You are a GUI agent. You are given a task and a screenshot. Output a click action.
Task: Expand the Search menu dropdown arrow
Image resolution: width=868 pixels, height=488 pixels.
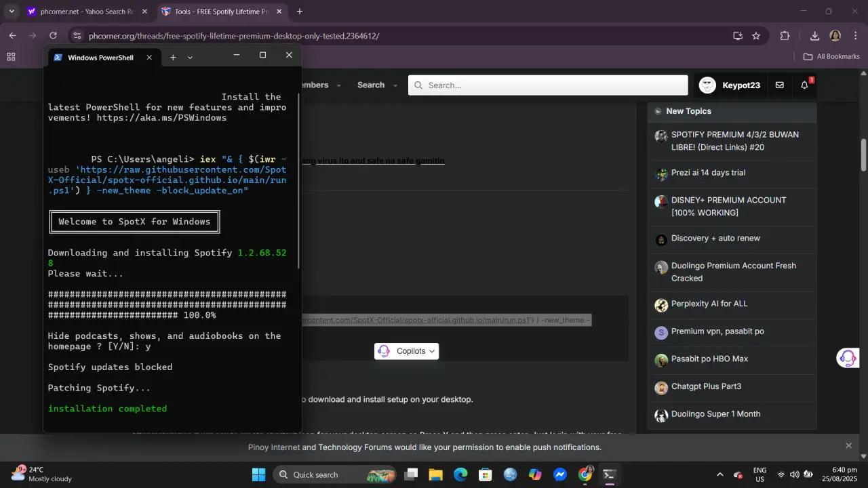(x=395, y=85)
